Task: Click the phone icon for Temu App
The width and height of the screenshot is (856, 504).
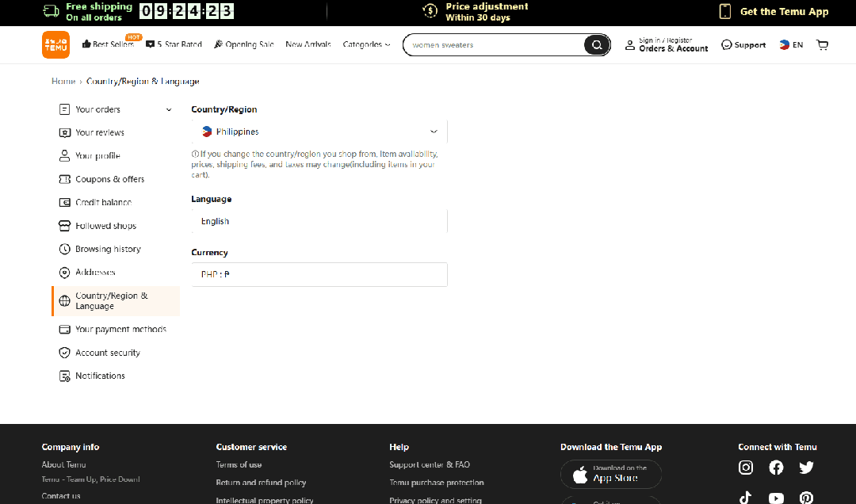Action: tap(725, 11)
